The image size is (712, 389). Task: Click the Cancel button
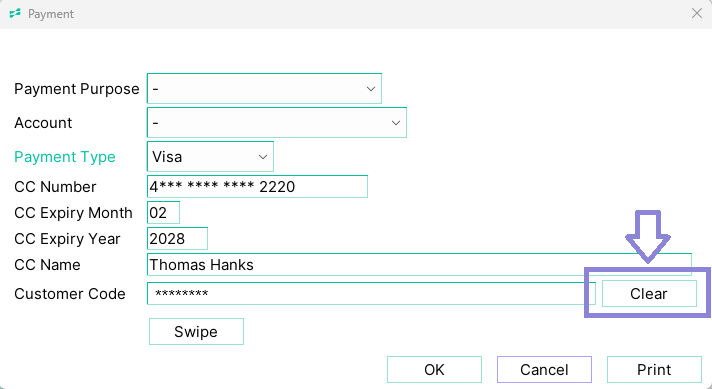pyautogui.click(x=544, y=369)
